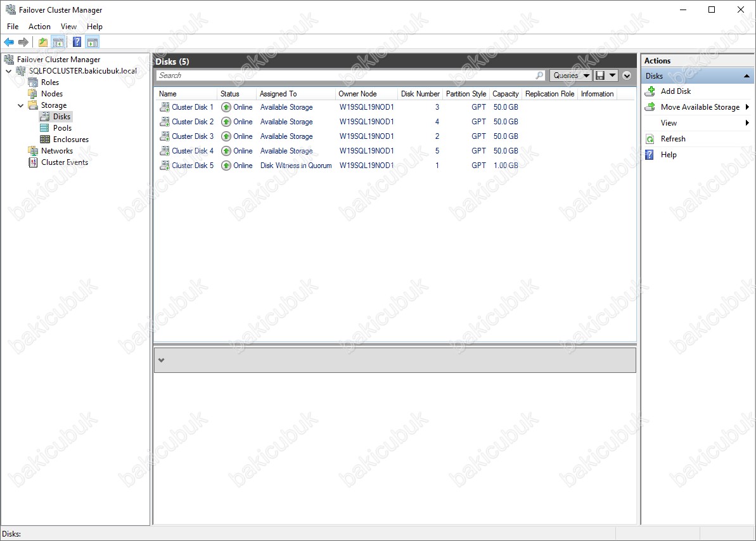Click the green Online status icon of Cluster Disk 5
The width and height of the screenshot is (756, 541).
[x=226, y=166]
